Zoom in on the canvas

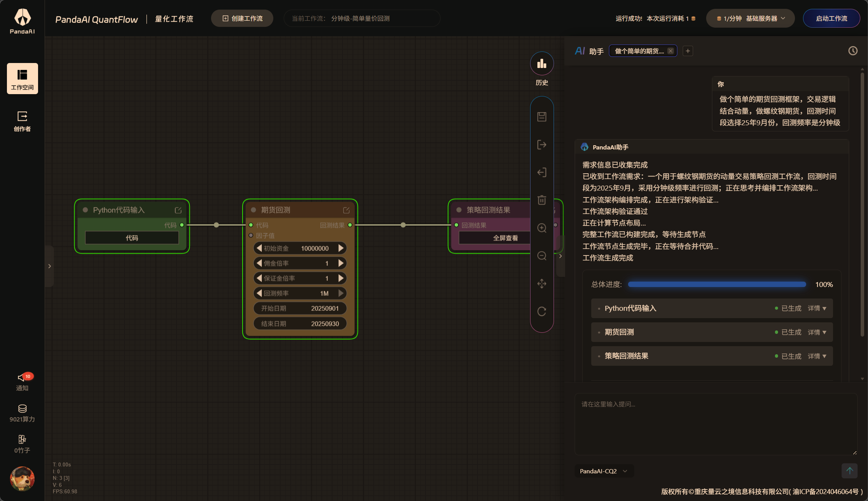pyautogui.click(x=542, y=228)
